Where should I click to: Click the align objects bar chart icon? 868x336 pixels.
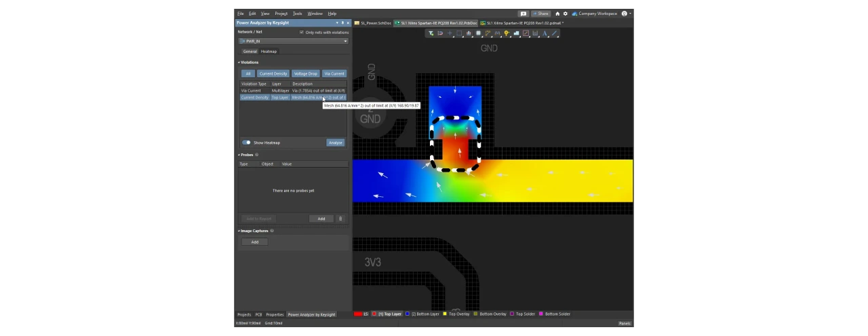469,33
